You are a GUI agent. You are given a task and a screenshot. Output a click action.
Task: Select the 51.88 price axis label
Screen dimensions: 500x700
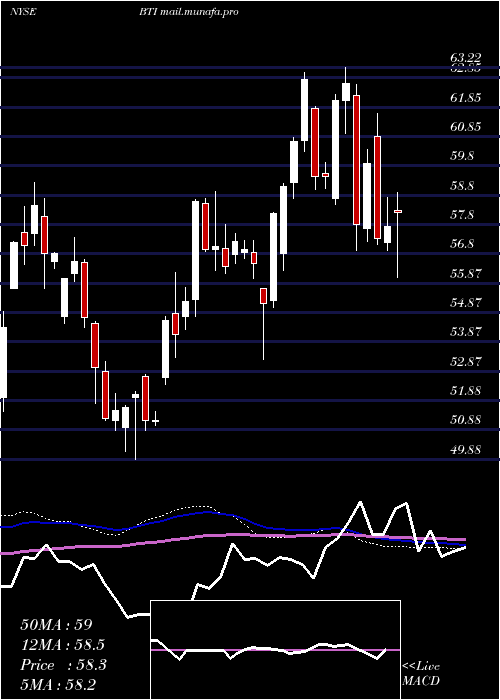(466, 391)
